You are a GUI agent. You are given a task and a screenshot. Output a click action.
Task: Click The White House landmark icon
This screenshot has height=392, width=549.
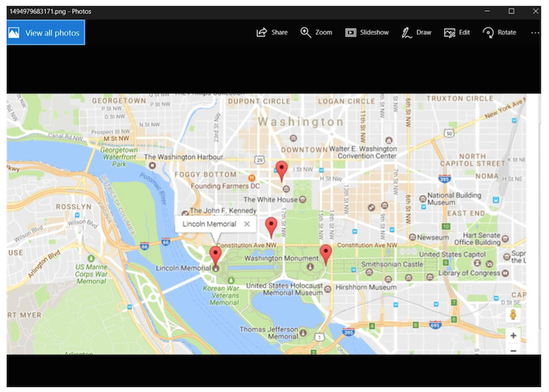(303, 199)
